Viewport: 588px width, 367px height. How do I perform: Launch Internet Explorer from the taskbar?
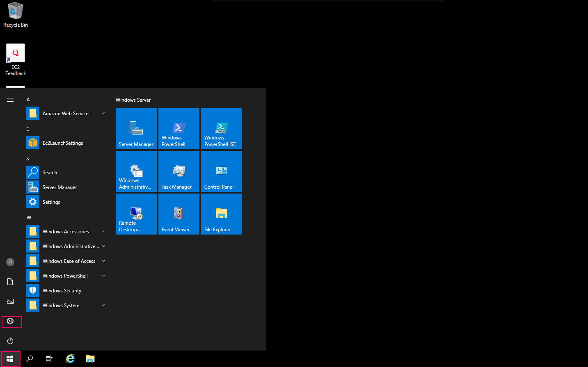[x=70, y=359]
